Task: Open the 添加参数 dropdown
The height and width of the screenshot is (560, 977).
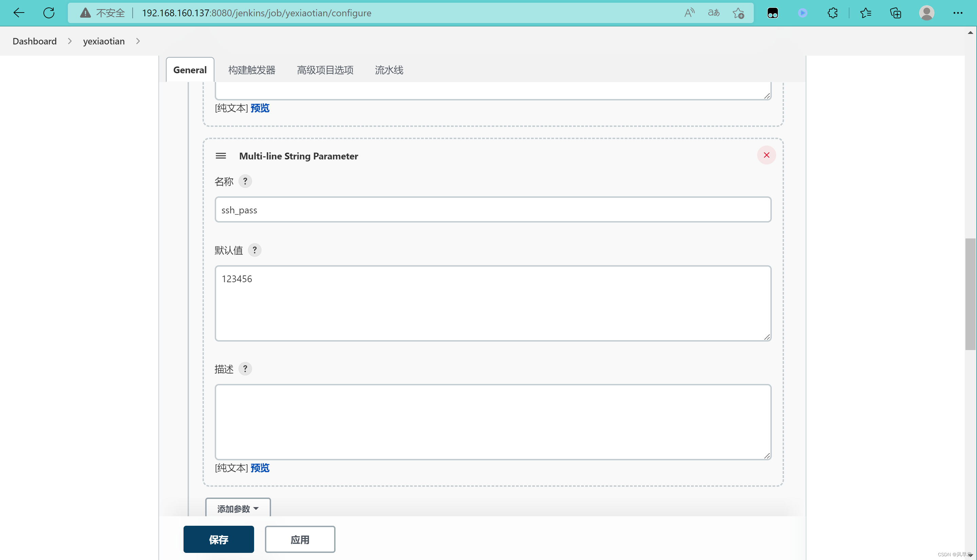Action: tap(238, 508)
